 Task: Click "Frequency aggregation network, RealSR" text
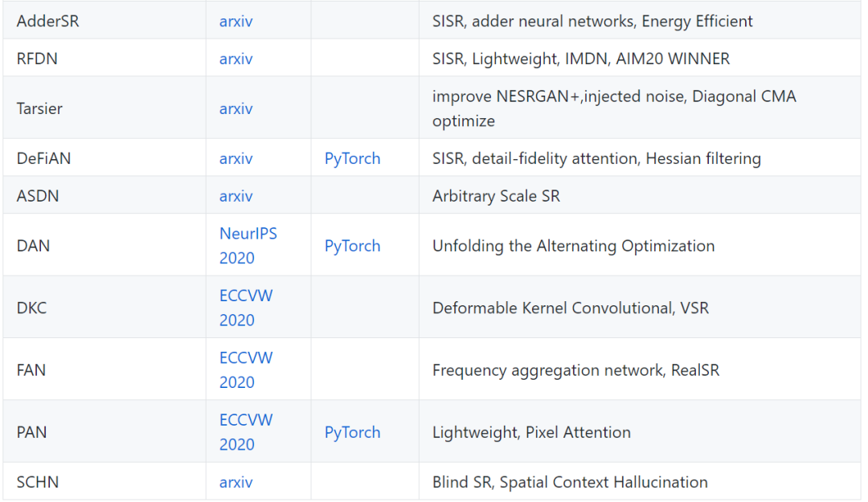[575, 370]
